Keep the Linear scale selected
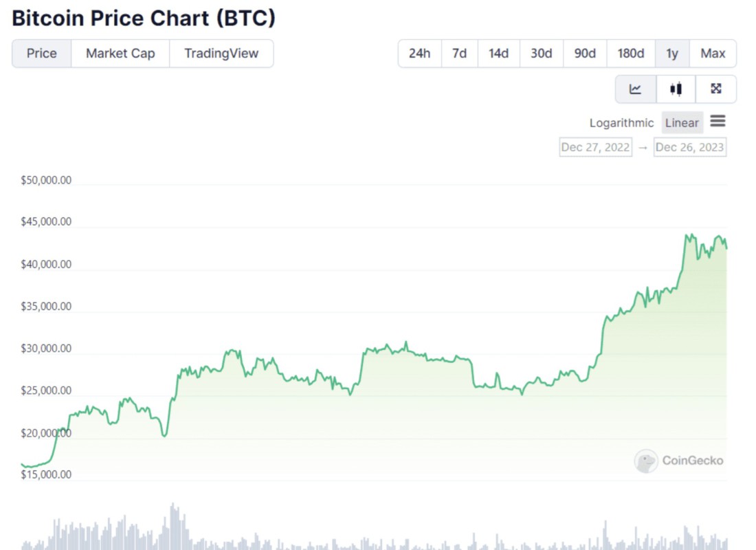 point(682,122)
